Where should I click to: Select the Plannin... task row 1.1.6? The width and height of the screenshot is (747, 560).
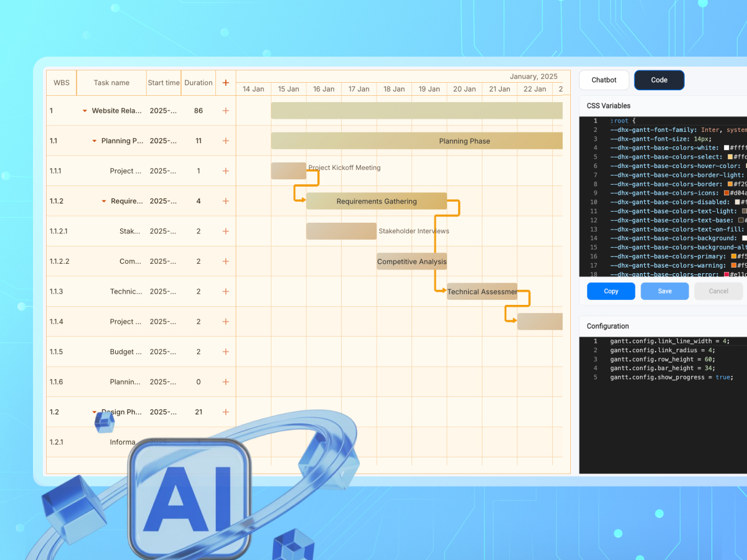(x=141, y=382)
